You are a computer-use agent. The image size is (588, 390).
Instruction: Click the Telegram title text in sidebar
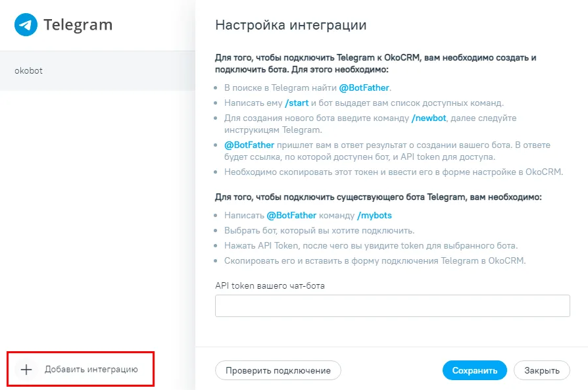point(78,25)
